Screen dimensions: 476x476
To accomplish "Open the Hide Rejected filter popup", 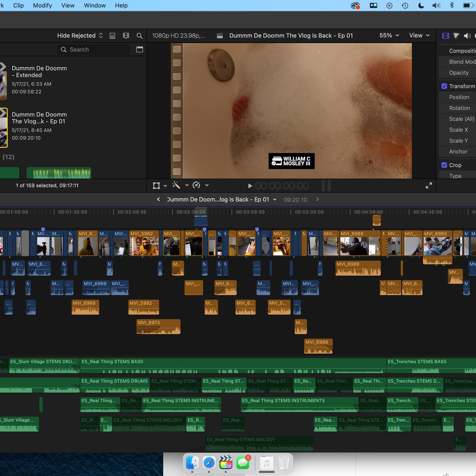I will (x=80, y=36).
